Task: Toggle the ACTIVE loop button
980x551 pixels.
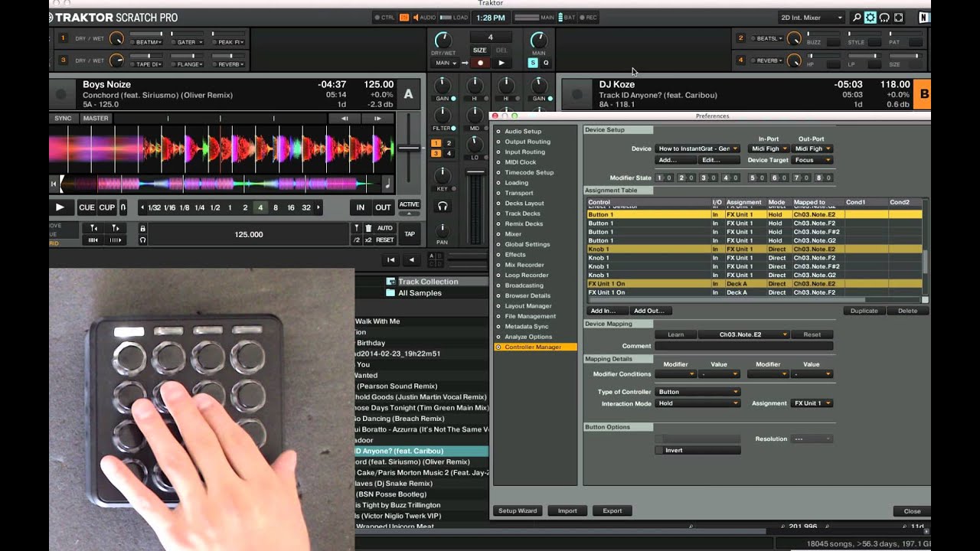Action: click(409, 204)
